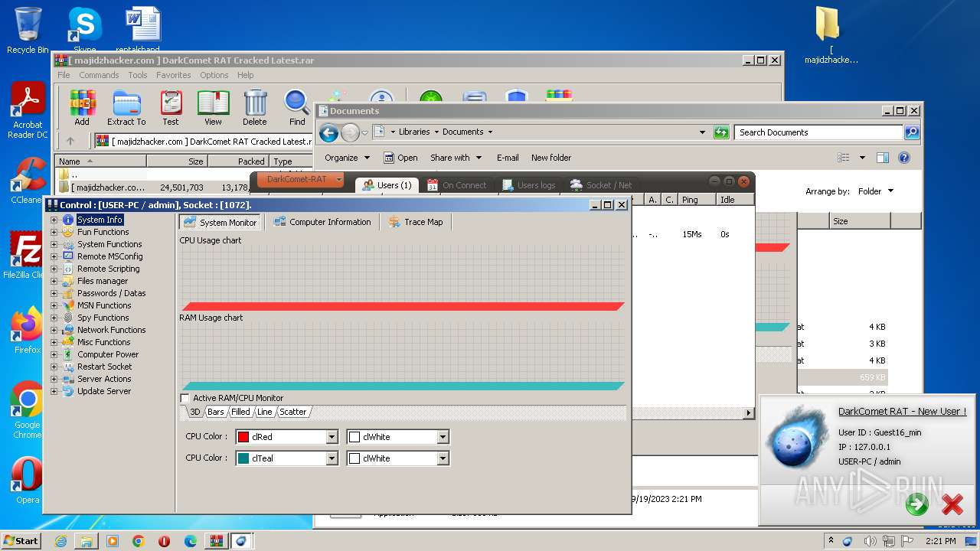Click WinRAR Delete toolbar icon
Screen dimensions: 980x551
pyautogui.click(x=255, y=108)
